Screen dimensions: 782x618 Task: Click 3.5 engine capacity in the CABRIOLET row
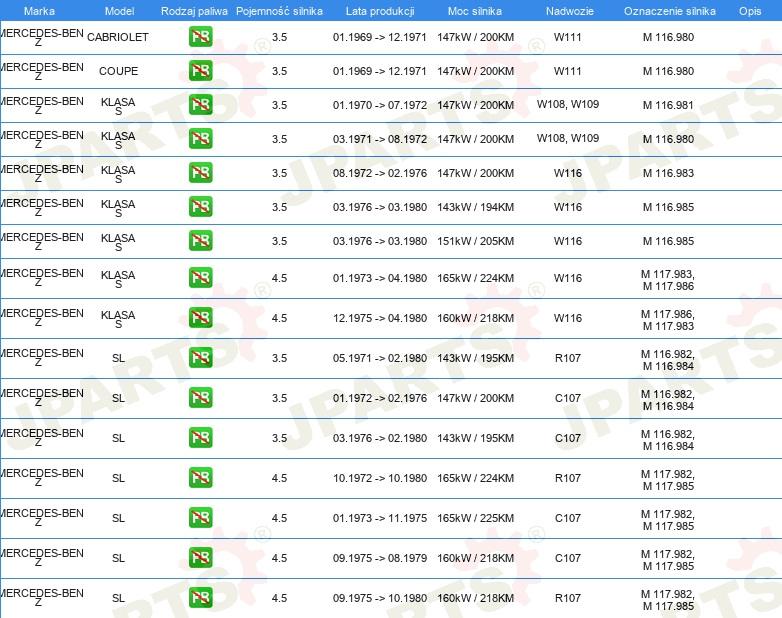tap(279, 37)
